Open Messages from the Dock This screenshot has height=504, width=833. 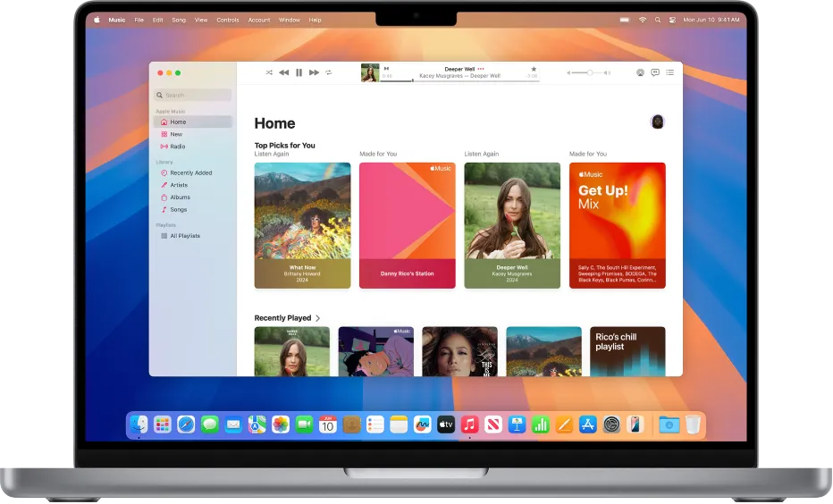tap(210, 424)
